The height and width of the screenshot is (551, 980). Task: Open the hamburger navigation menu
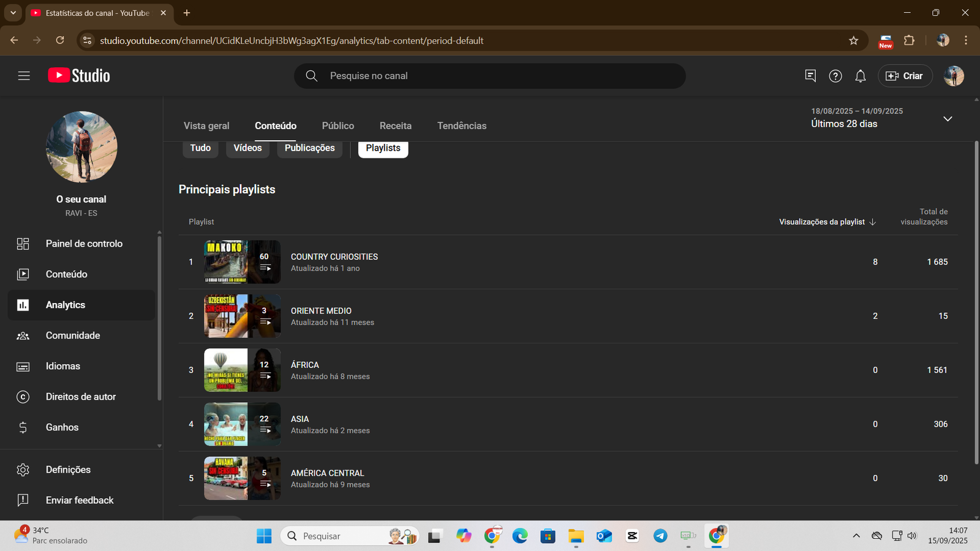point(24,76)
